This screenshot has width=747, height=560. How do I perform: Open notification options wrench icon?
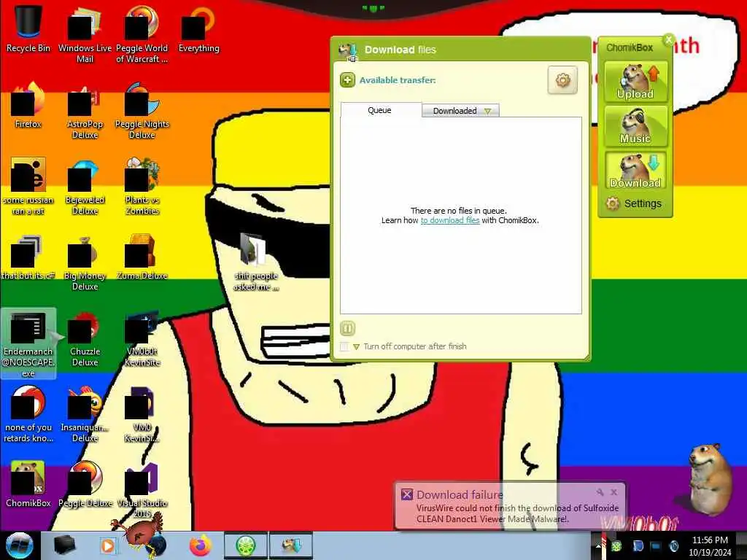point(600,492)
